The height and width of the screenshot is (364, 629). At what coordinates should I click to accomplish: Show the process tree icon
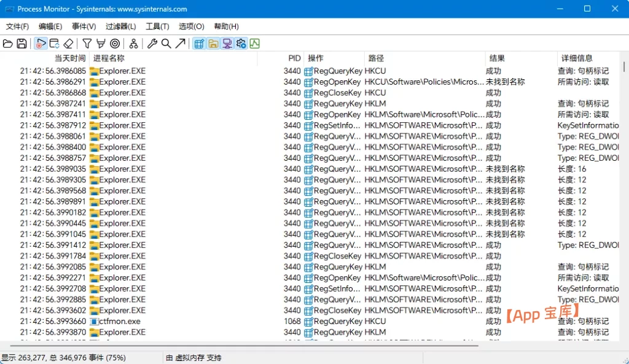click(x=133, y=44)
